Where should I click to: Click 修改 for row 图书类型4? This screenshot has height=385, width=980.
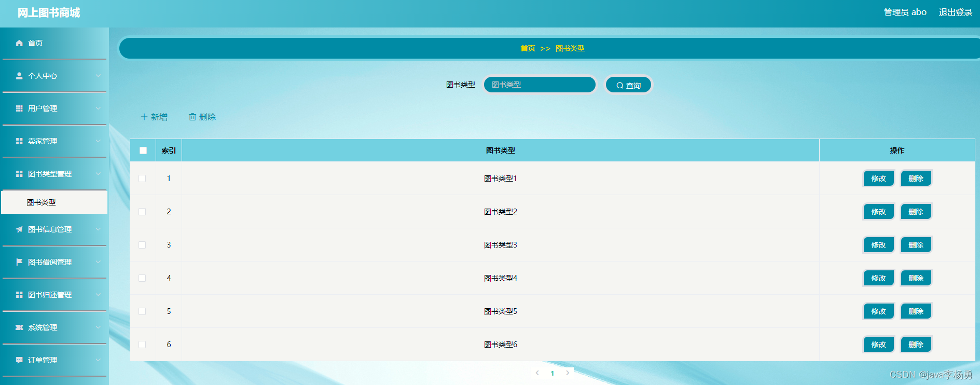click(x=879, y=278)
